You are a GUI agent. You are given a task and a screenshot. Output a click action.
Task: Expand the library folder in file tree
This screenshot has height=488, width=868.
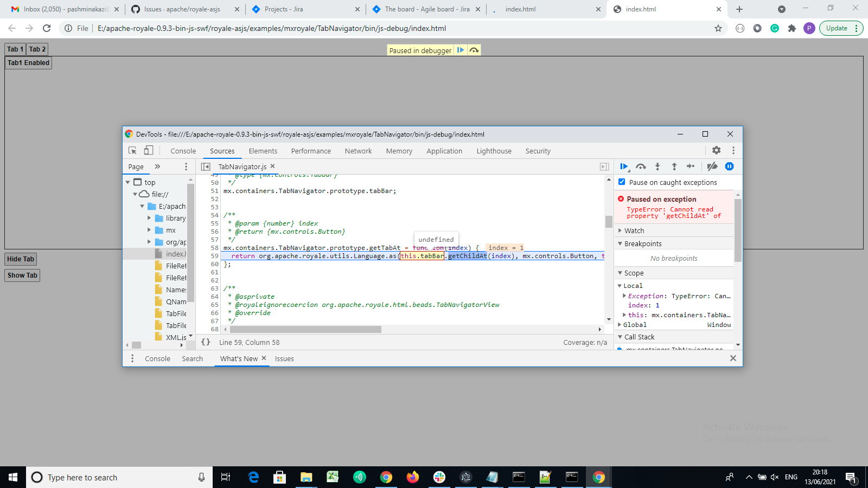149,218
